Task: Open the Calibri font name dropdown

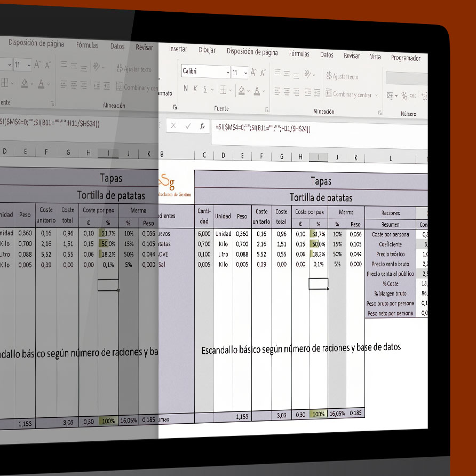Action: (228, 73)
